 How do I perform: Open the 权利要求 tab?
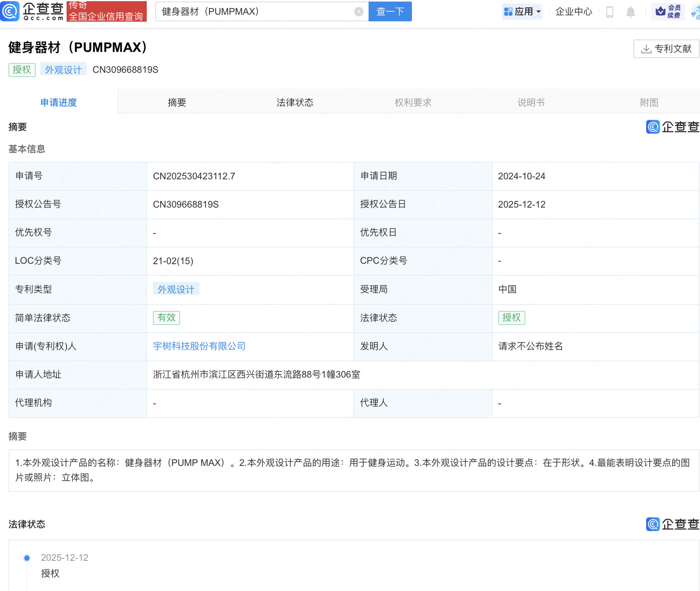tap(413, 102)
